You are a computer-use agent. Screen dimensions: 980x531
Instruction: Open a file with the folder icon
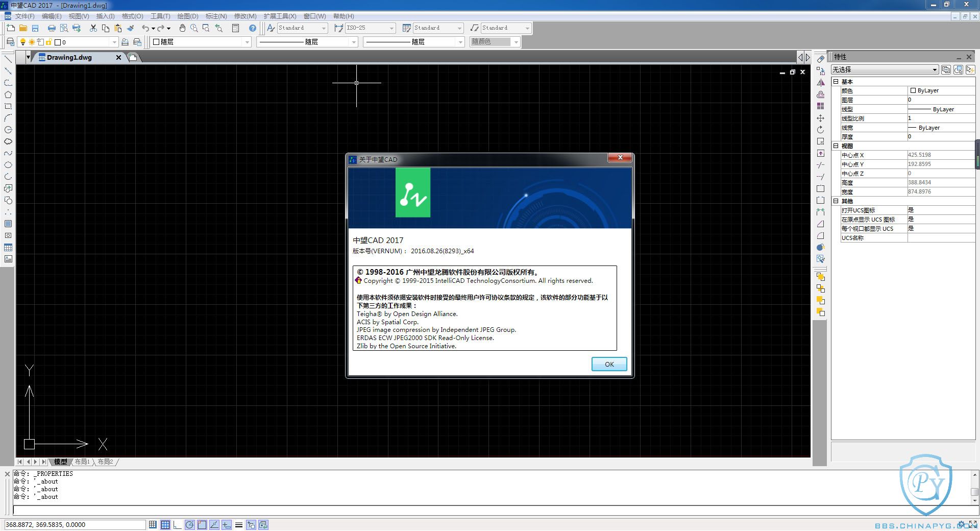coord(23,28)
